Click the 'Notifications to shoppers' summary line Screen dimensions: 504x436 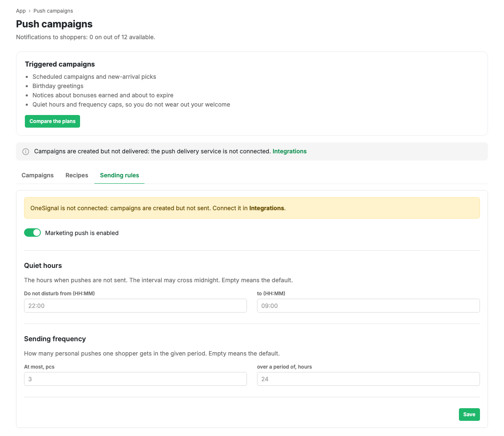86,37
